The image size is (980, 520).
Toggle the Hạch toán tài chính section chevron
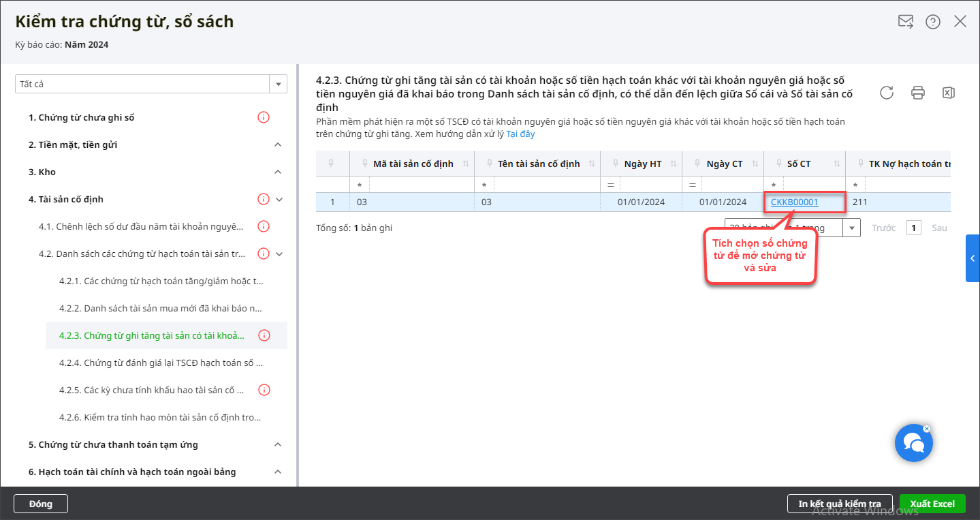278,472
